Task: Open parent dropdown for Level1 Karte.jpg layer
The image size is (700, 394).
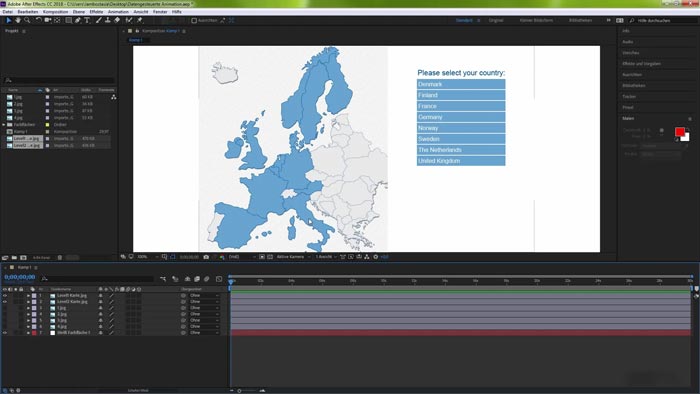Action: 204,295
